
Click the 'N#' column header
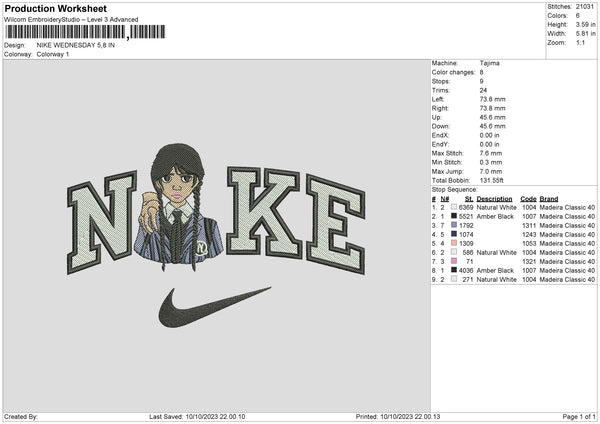point(445,199)
